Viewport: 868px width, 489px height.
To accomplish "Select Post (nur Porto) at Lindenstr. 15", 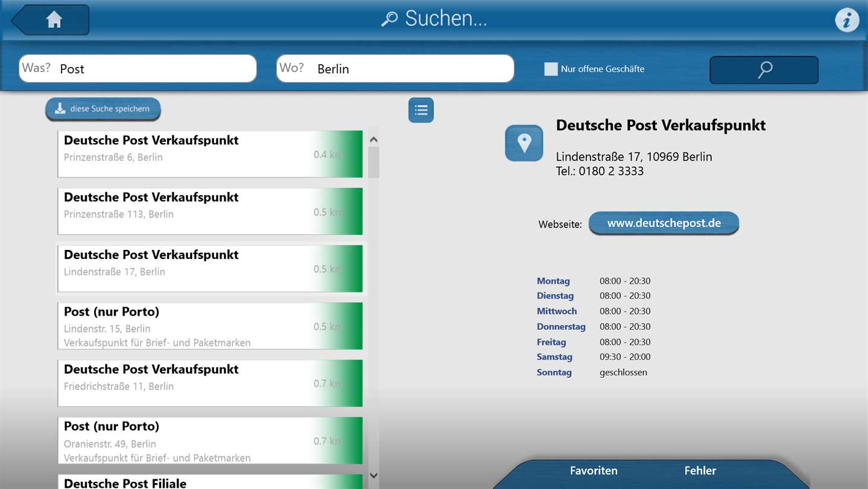I will pos(210,326).
